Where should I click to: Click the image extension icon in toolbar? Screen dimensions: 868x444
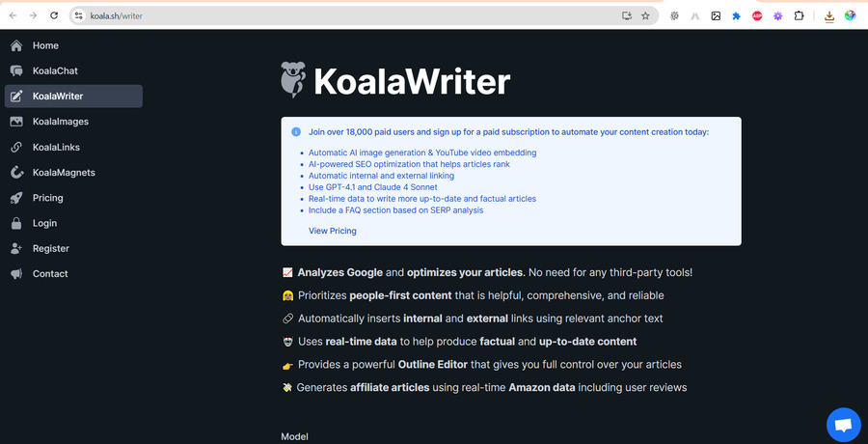(716, 16)
